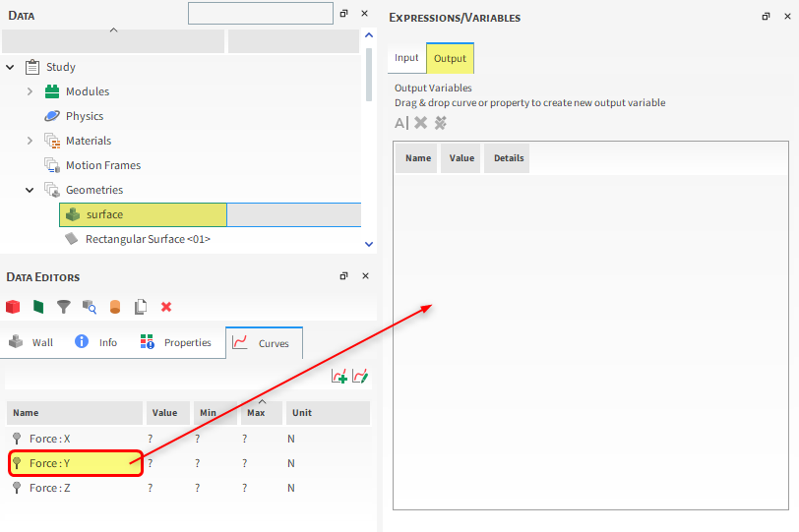
Task: Open the Wall tab
Action: click(x=31, y=342)
